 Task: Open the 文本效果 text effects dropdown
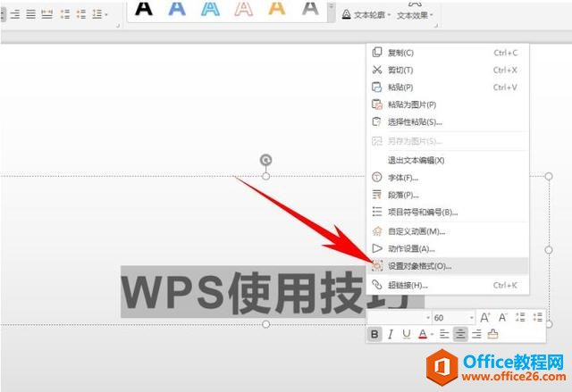[415, 15]
